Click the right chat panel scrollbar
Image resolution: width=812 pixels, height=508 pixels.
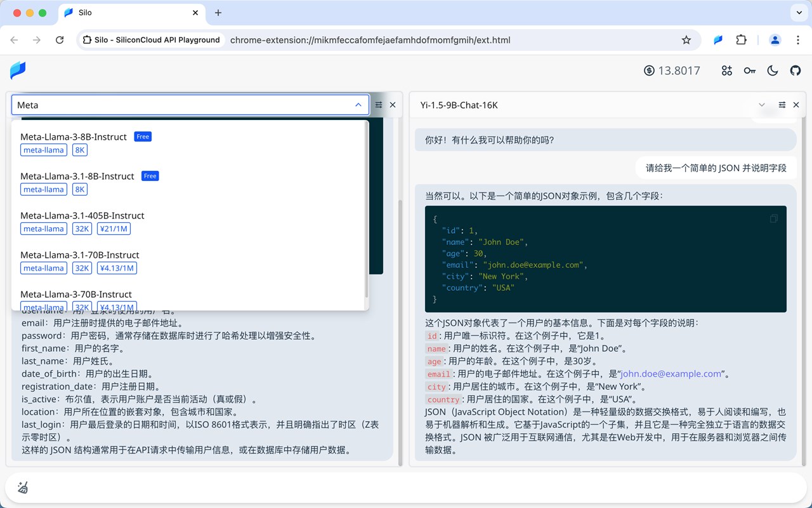pyautogui.click(x=803, y=292)
